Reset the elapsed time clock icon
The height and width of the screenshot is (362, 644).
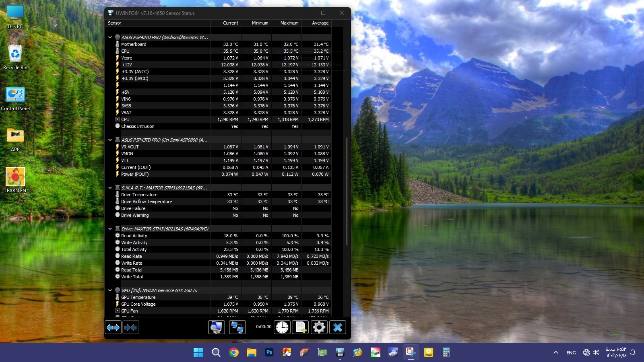pyautogui.click(x=282, y=327)
